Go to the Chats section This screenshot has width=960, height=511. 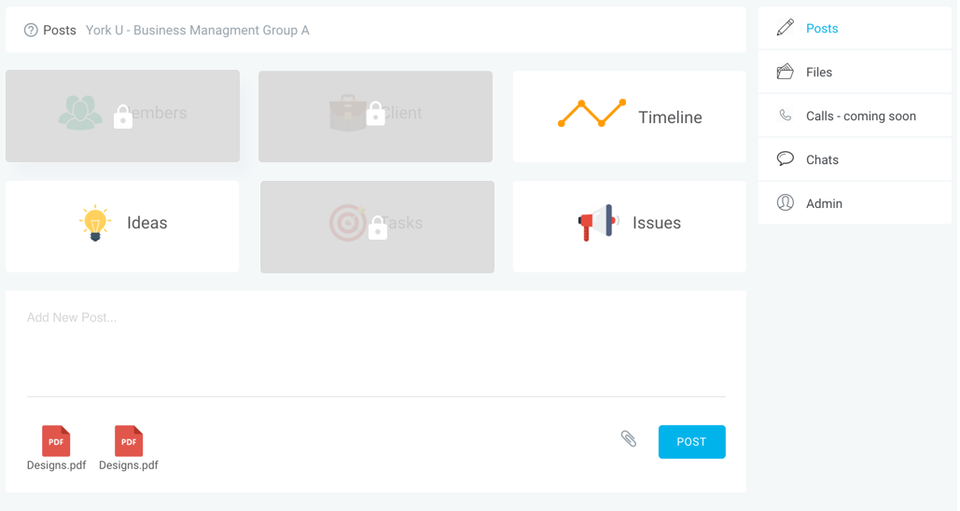point(822,160)
